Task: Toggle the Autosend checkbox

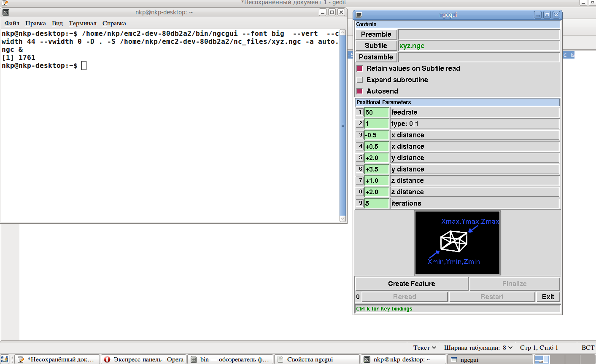Action: click(360, 91)
